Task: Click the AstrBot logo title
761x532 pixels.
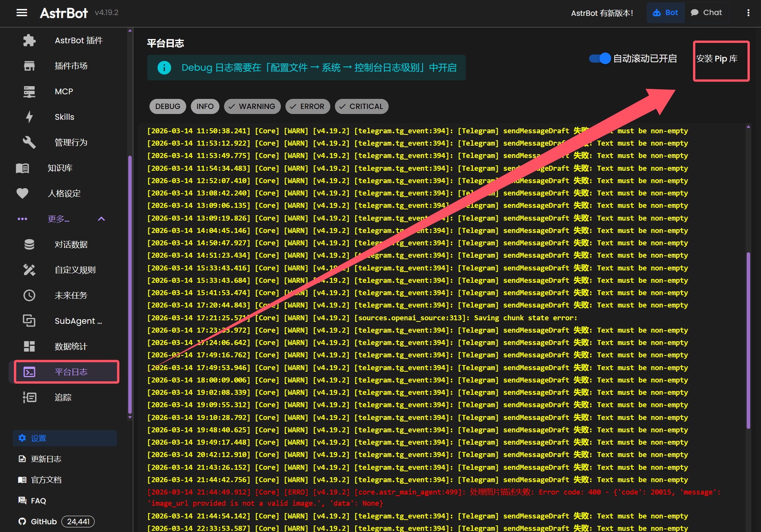Action: click(x=64, y=13)
